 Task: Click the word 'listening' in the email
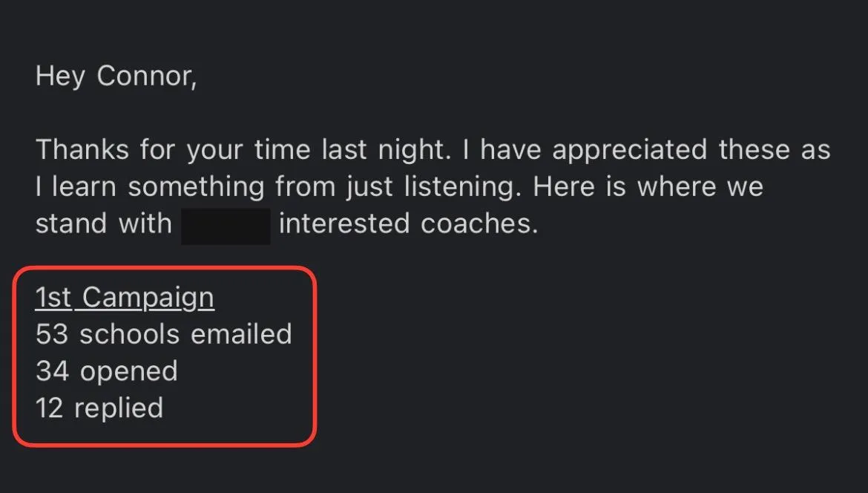[462, 187]
